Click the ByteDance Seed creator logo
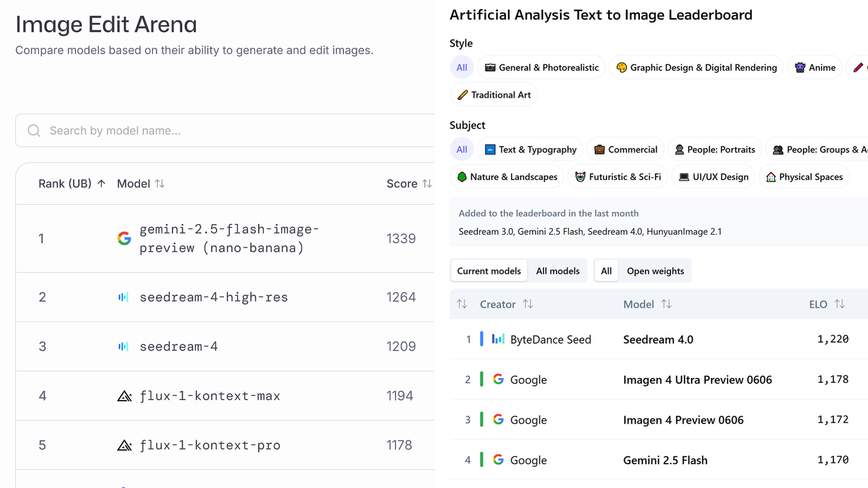Screen dimensions: 868x488 coord(498,339)
